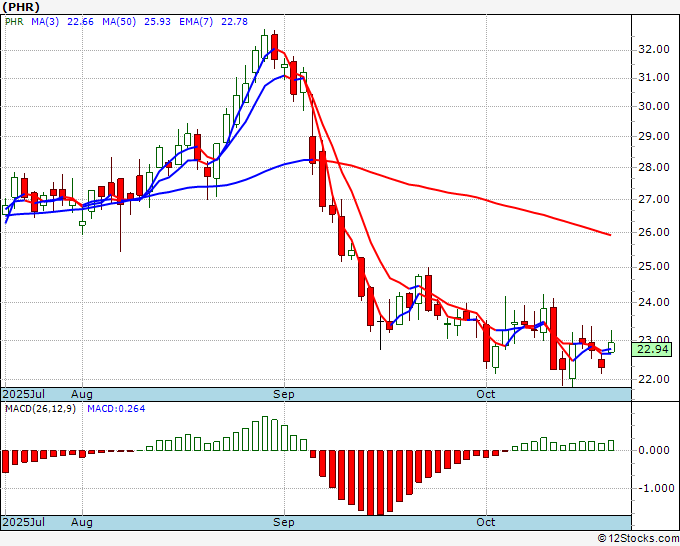Click the 24.00 price axis label
Viewport: 680px width, 546px height.
[x=654, y=302]
